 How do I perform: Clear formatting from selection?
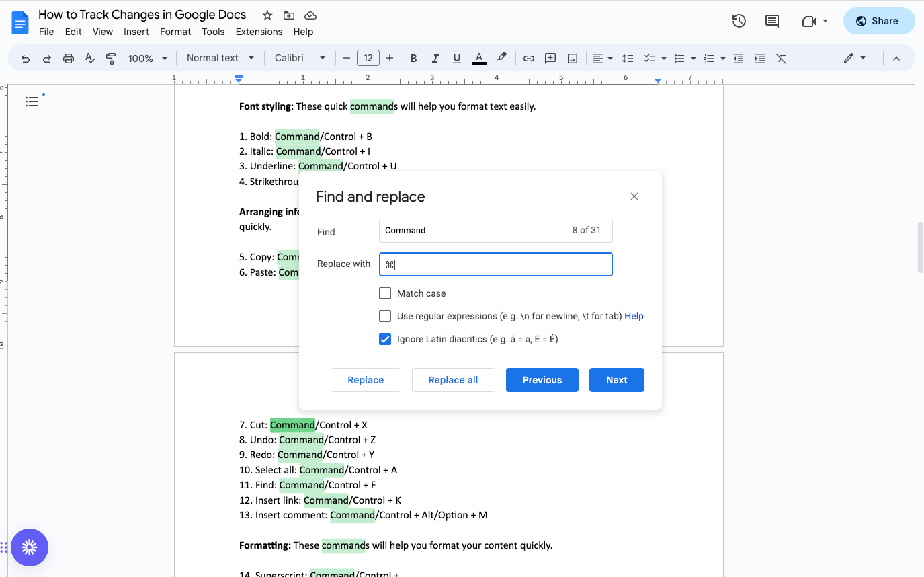click(782, 59)
